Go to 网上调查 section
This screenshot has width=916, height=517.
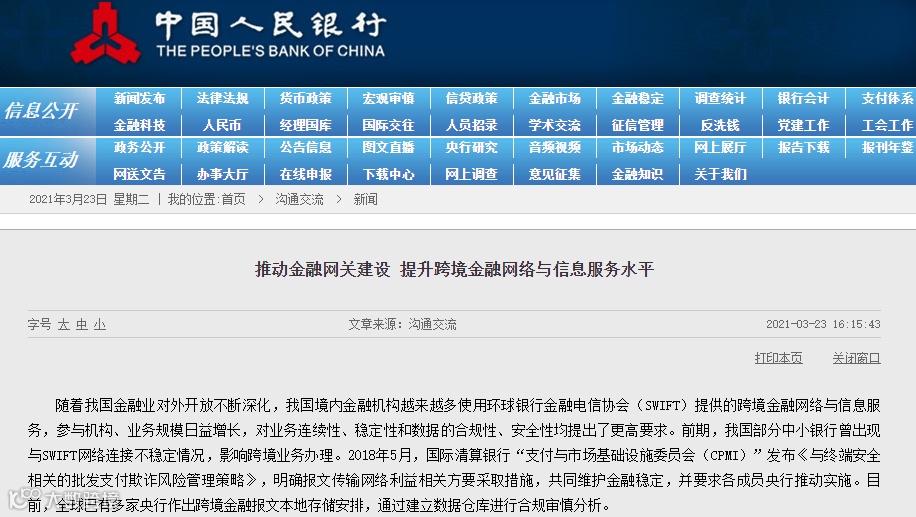471,174
